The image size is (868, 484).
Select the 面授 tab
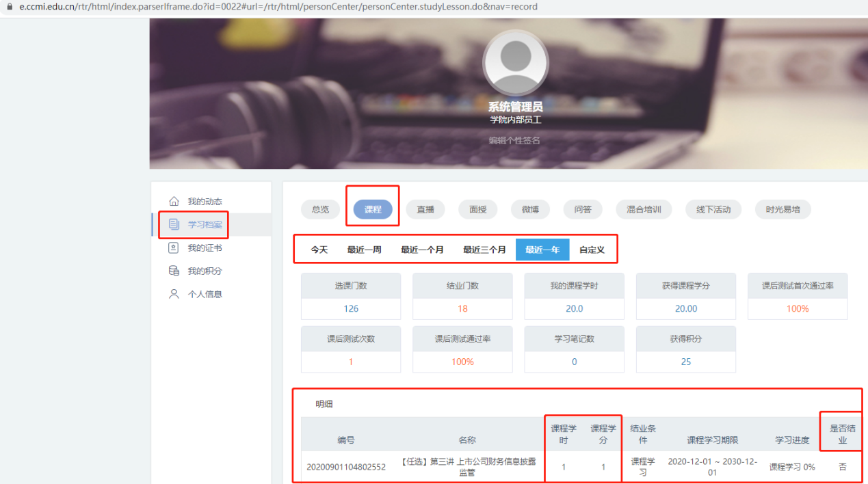(478, 209)
